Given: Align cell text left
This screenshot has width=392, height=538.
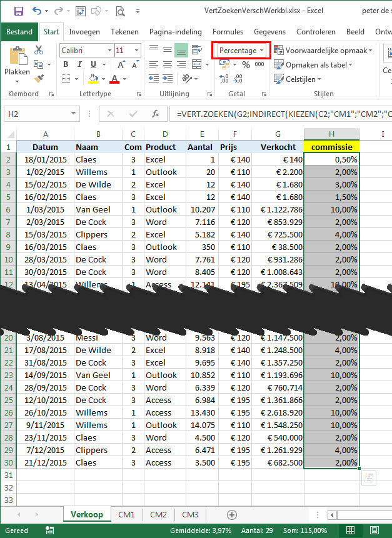Looking at the screenshot, I should [x=153, y=64].
